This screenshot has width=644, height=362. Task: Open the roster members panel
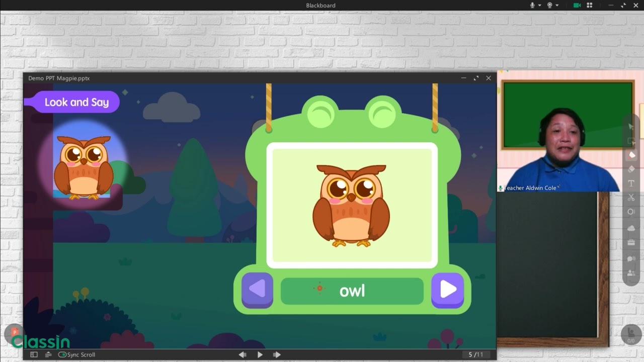(x=631, y=274)
